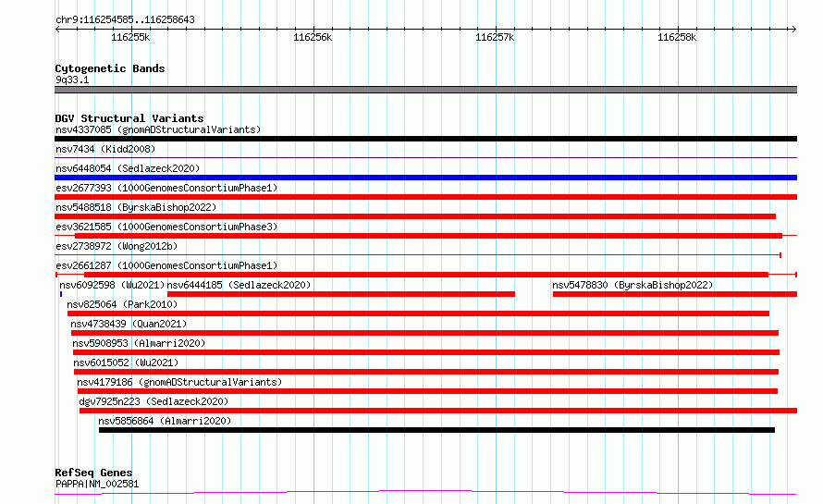This screenshot has height=504, width=823.
Task: Click the right arrow of the ruler
Action: [x=793, y=29]
